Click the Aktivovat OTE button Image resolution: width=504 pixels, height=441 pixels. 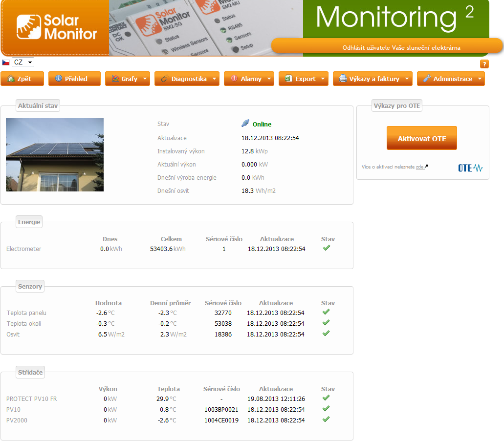(421, 139)
